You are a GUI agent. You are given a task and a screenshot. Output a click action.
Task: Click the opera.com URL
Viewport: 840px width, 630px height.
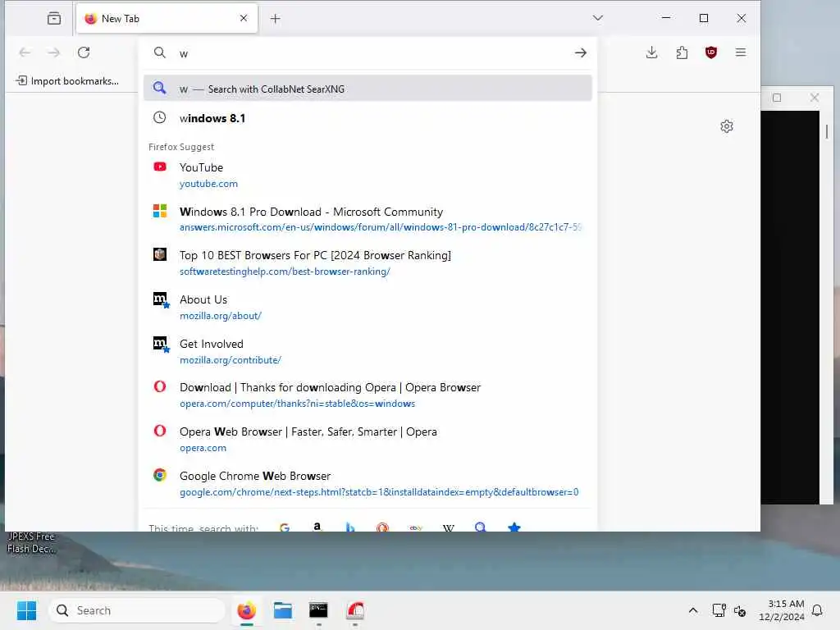pyautogui.click(x=203, y=448)
